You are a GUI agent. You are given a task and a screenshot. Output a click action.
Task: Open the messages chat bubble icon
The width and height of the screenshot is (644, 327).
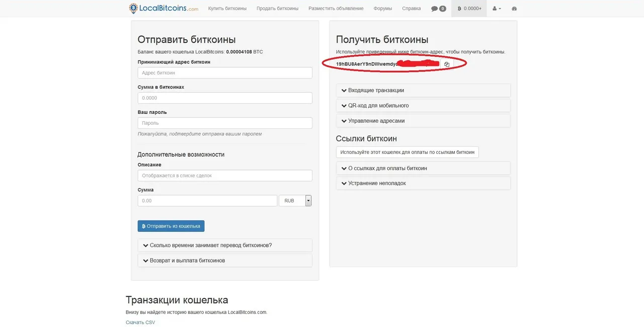coord(435,9)
